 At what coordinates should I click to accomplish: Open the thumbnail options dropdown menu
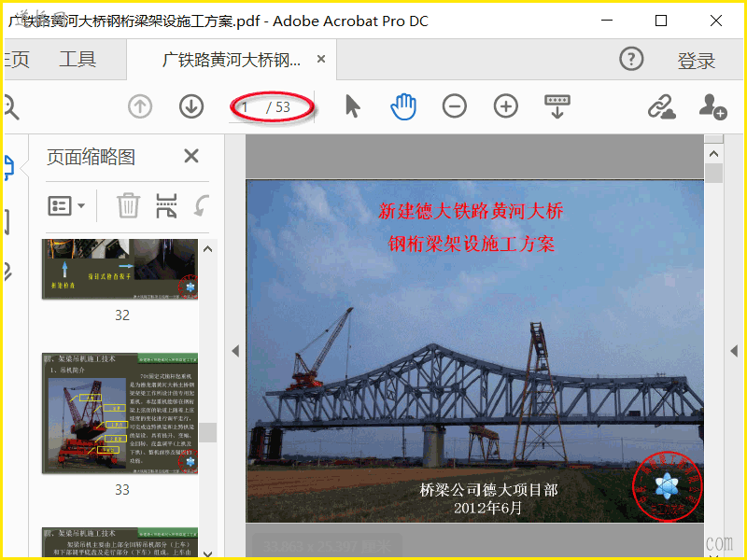(66, 205)
